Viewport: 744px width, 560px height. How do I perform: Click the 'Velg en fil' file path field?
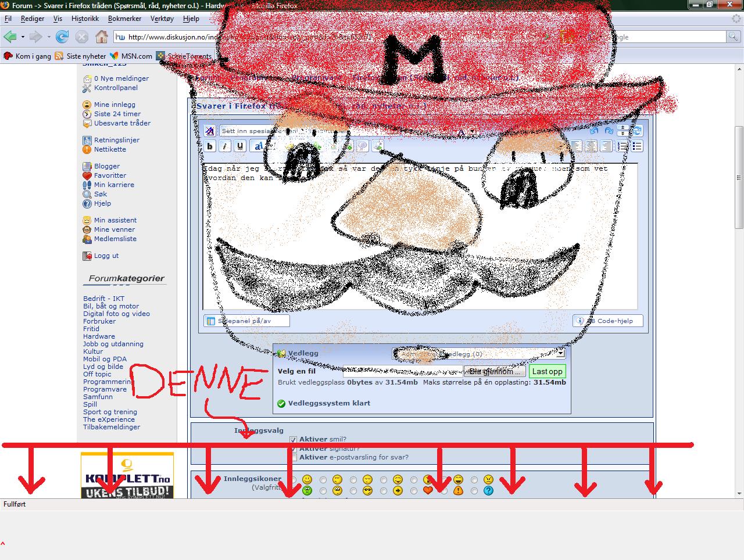point(402,372)
